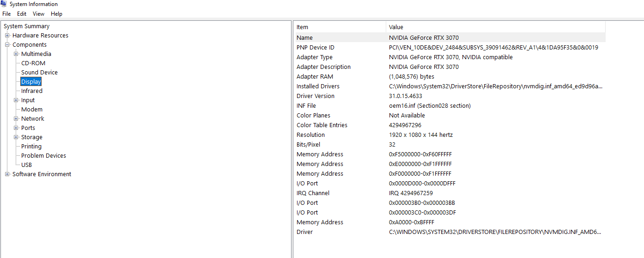Expand the Ports category
This screenshot has width=644, height=258.
tap(16, 128)
